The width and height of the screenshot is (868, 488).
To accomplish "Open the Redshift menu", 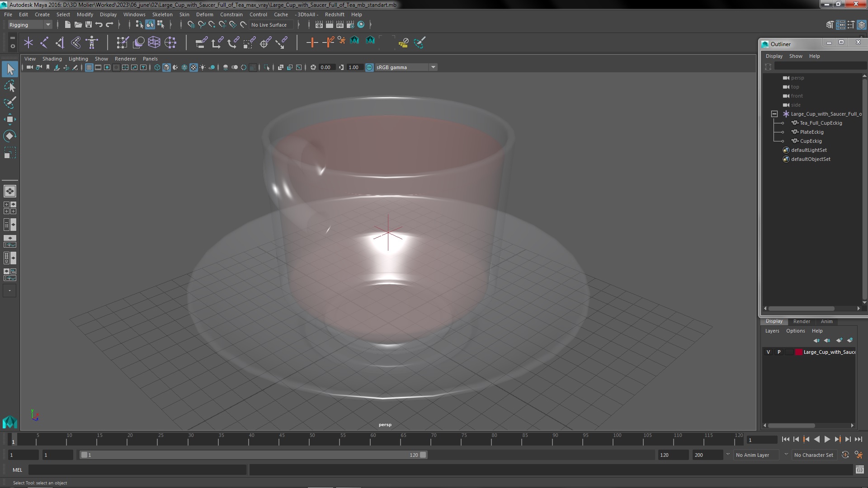I will 335,14.
